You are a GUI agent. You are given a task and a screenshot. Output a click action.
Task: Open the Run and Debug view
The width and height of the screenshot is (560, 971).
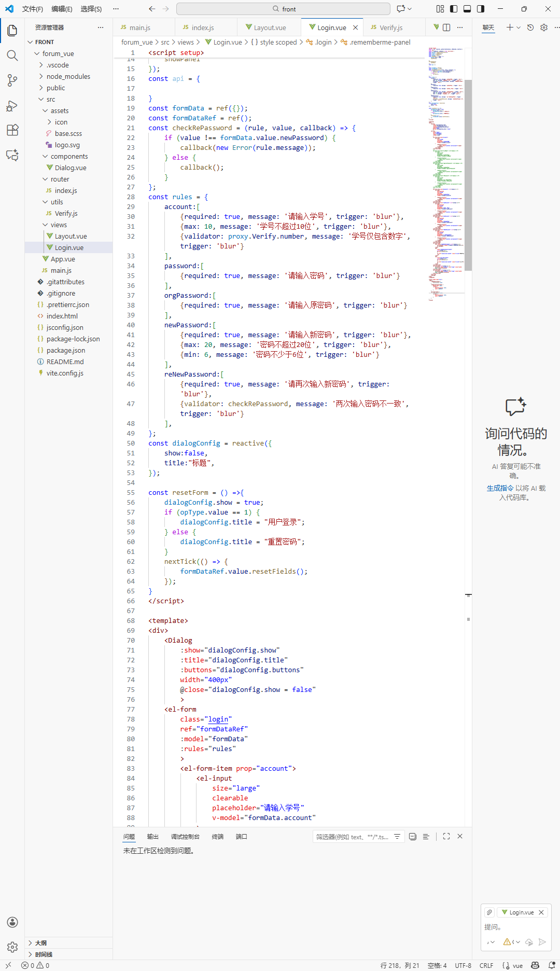click(12, 105)
